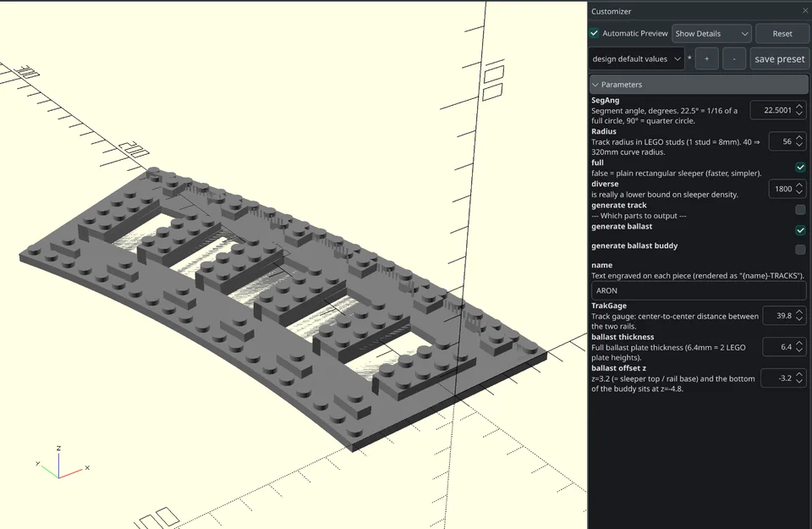Collapse the Parameters section
812x529 pixels.
pyautogui.click(x=699, y=85)
